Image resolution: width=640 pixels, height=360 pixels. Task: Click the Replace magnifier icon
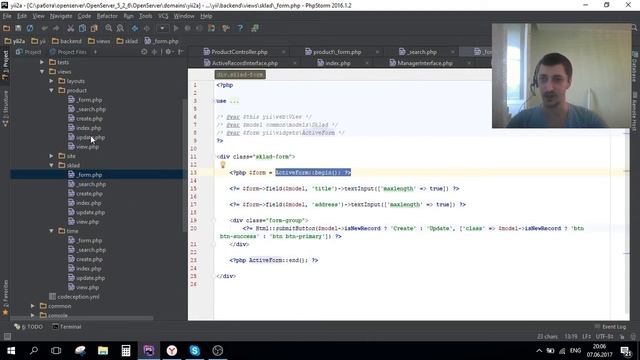[120, 28]
